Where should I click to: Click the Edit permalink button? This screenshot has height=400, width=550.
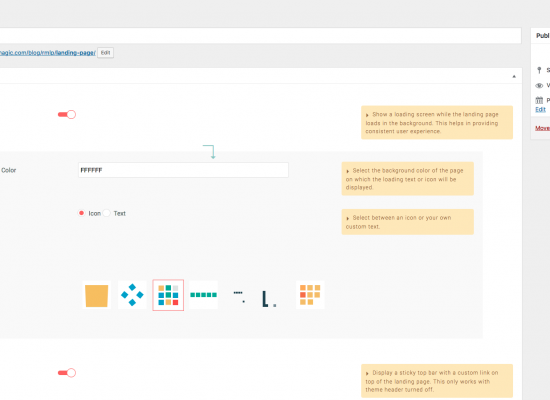point(106,53)
